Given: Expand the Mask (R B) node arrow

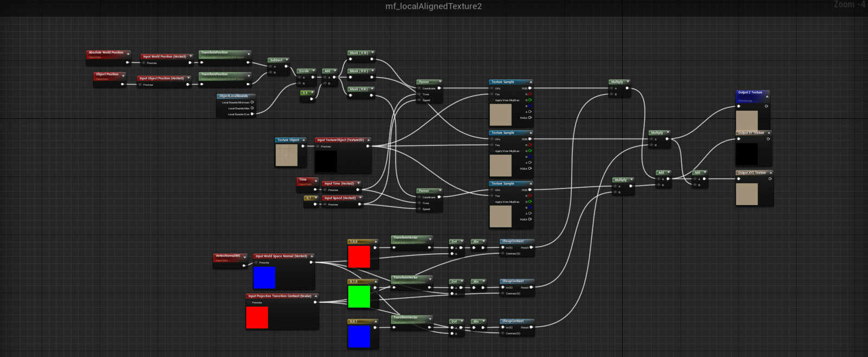Looking at the screenshot, I should tap(372, 89).
